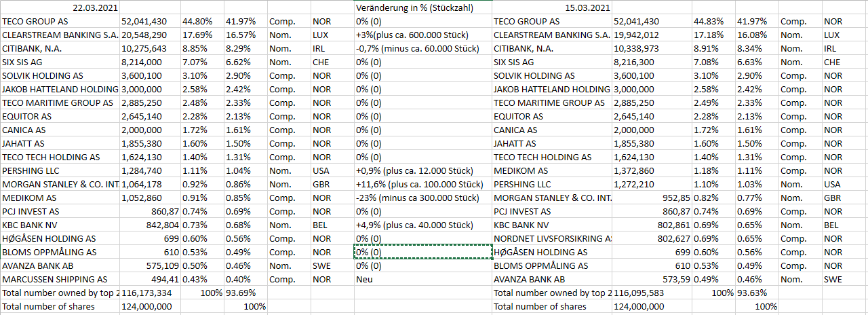This screenshot has height=315, width=868.
Task: Select the Marcussen Shipping percentage 0.43%
Action: coord(202,279)
